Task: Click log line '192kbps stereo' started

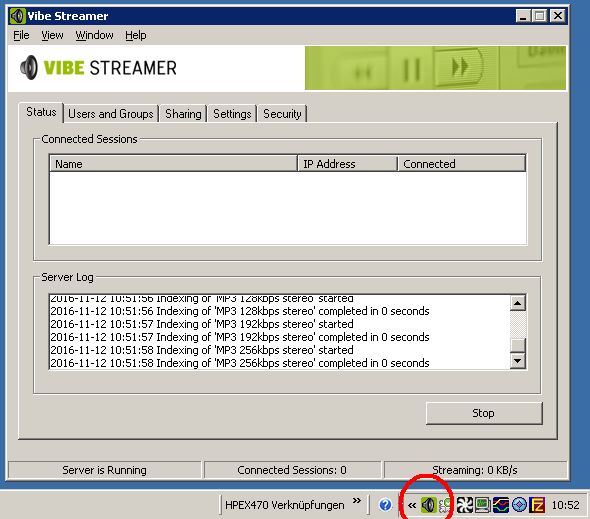Action: [202, 324]
